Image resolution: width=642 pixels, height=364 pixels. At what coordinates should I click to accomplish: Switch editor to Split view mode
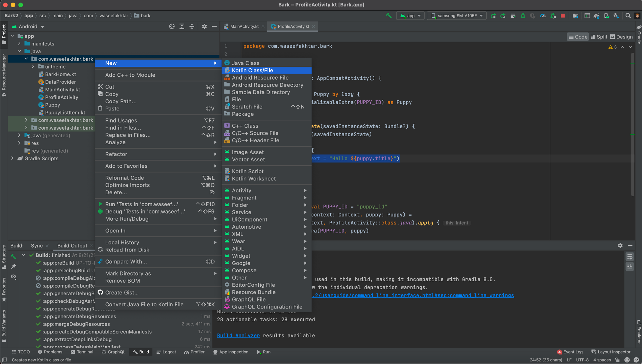tap(599, 37)
